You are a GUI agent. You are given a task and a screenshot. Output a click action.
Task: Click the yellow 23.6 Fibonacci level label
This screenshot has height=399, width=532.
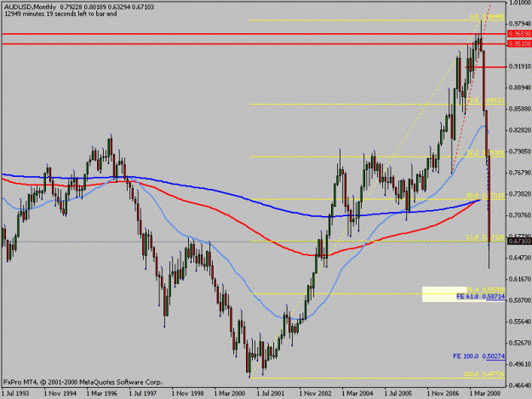[485, 100]
